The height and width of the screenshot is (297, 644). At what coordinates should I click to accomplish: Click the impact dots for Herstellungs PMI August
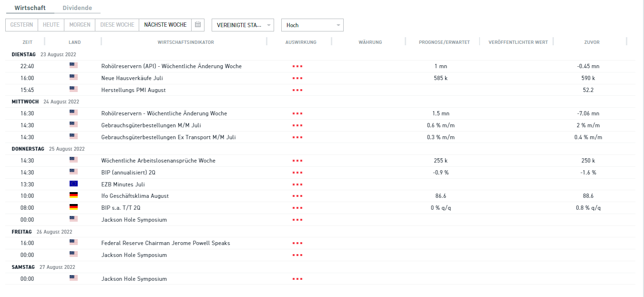coord(297,90)
